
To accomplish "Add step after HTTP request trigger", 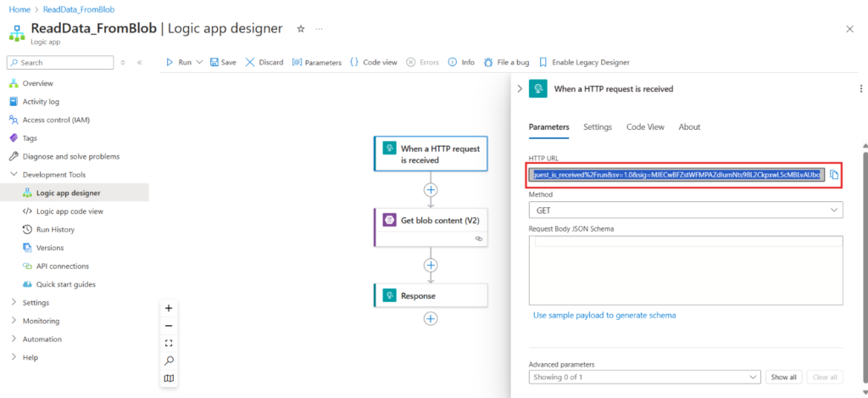I will point(431,189).
